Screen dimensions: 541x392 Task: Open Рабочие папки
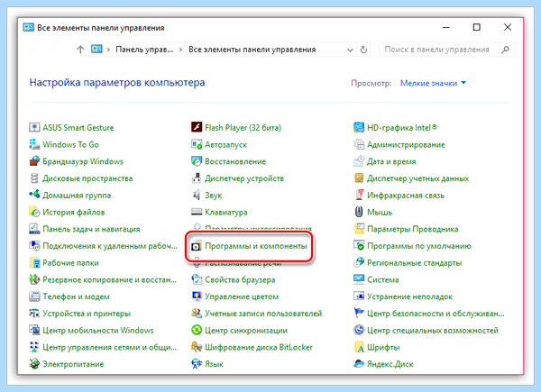click(x=64, y=263)
